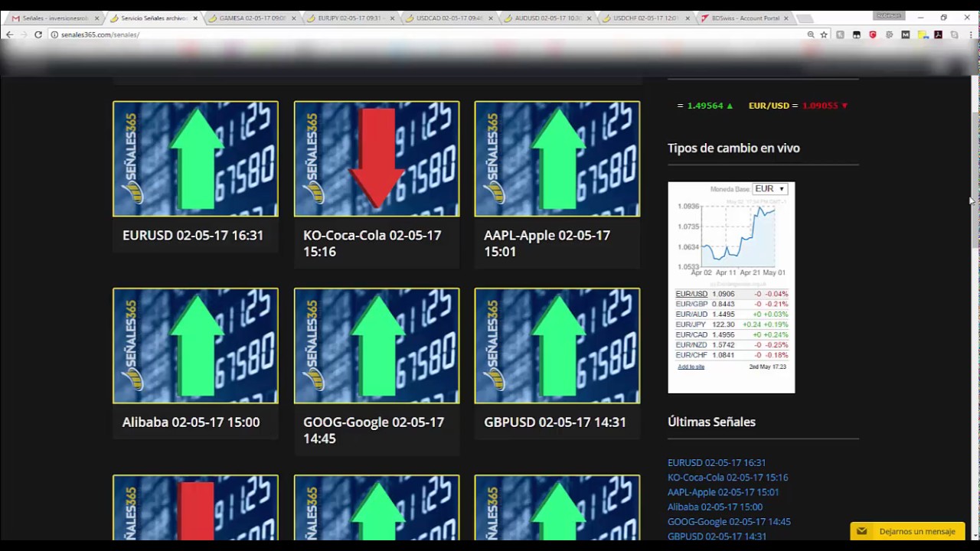980x551 pixels.
Task: Click the AAPL-Apple 02-05-17 15:01 card title
Action: tap(547, 243)
